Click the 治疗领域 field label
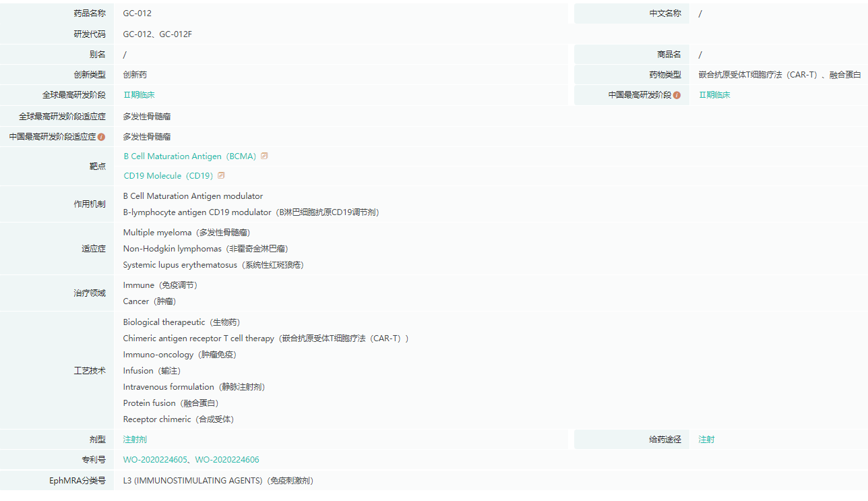Image resolution: width=868 pixels, height=501 pixels. (90, 293)
